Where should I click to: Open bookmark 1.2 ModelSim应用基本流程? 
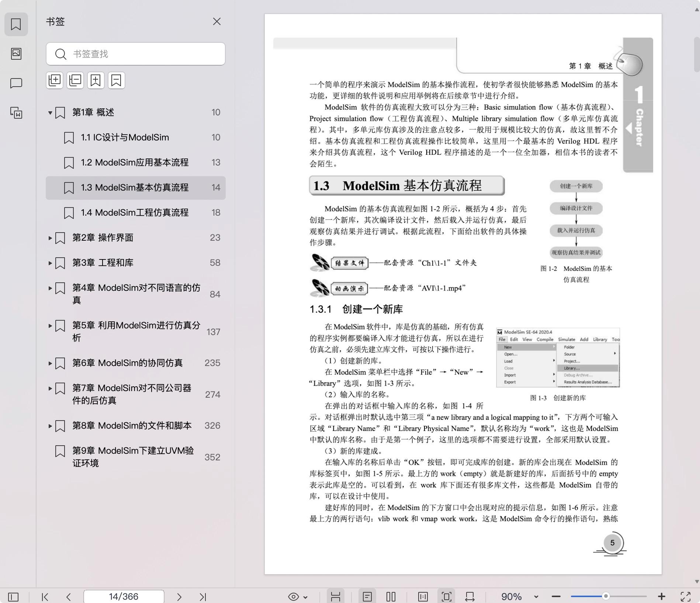coord(136,163)
